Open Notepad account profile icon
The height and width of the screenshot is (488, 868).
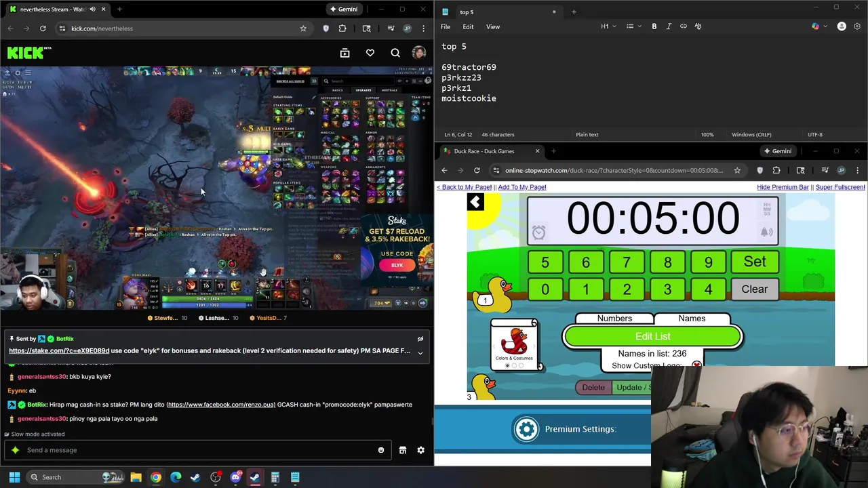[x=842, y=26]
